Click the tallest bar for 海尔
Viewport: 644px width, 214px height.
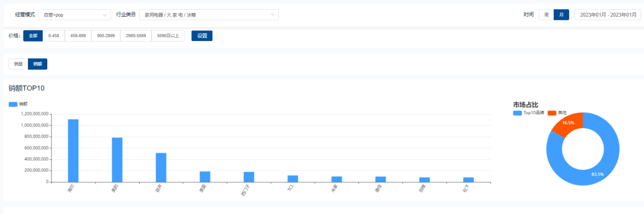[73, 150]
